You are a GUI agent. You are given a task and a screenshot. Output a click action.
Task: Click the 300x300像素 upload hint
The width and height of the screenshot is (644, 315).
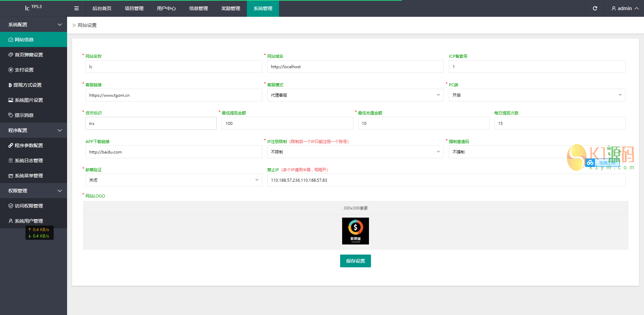tap(356, 208)
